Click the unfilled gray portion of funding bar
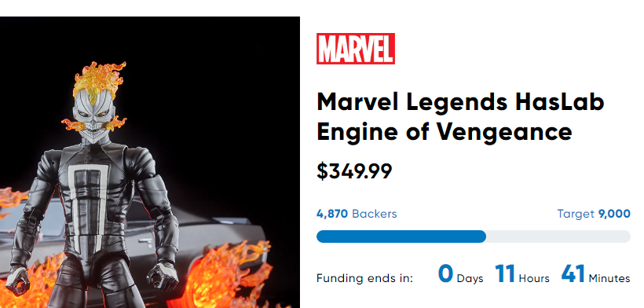This screenshot has height=308, width=644. click(558, 236)
